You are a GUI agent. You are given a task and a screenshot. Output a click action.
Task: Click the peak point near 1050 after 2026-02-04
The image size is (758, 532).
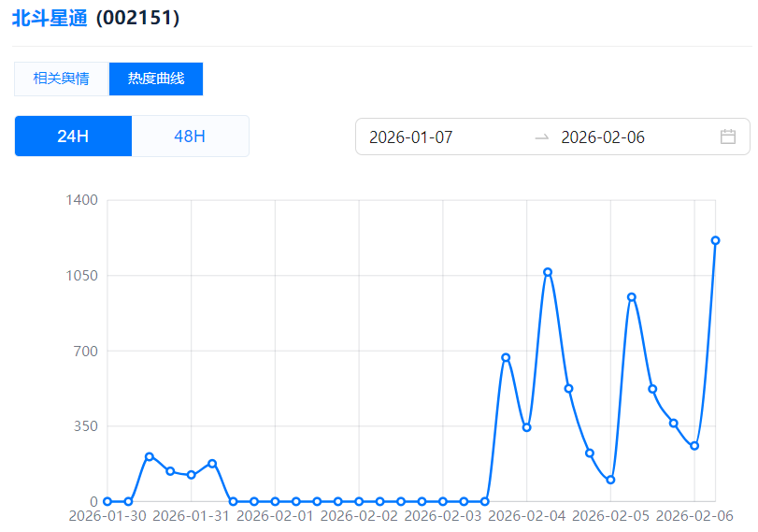click(548, 272)
